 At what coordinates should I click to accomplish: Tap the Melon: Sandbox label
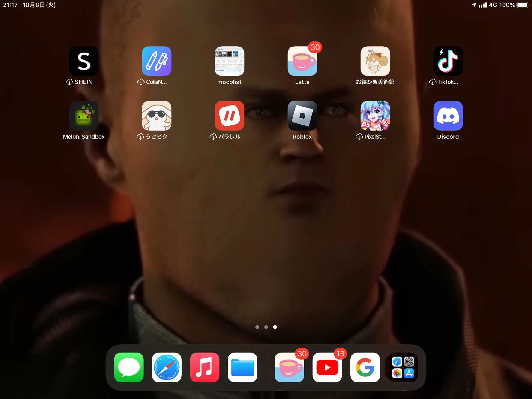click(x=84, y=137)
